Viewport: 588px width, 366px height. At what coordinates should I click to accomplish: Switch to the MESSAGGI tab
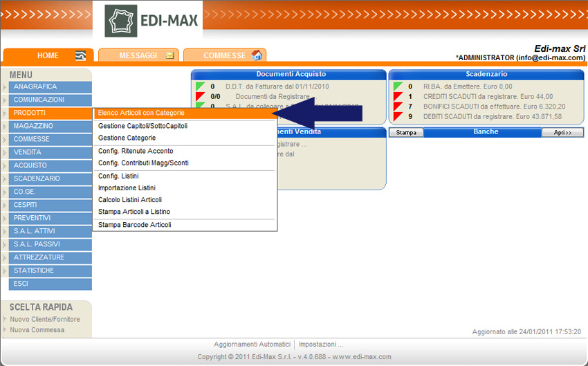[x=138, y=56]
